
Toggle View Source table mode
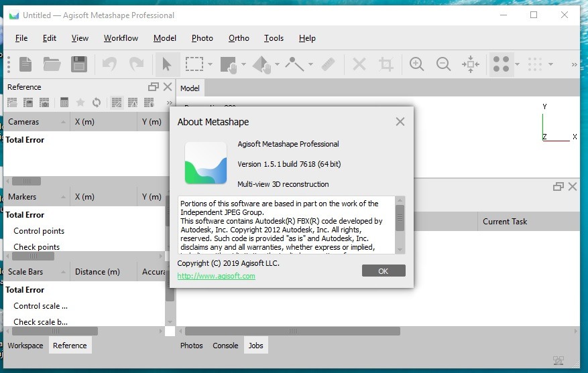[x=117, y=102]
